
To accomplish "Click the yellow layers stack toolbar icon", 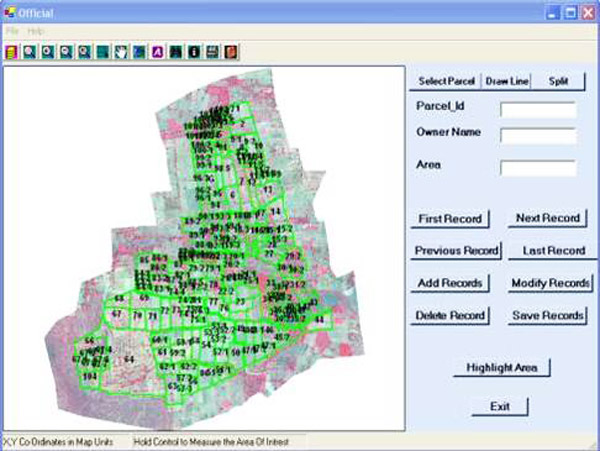I will (11, 51).
